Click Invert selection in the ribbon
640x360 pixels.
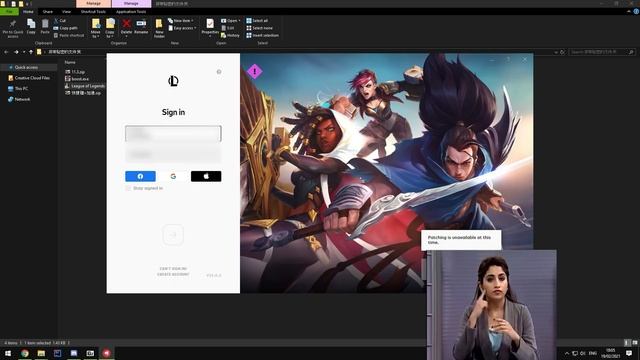pos(262,36)
